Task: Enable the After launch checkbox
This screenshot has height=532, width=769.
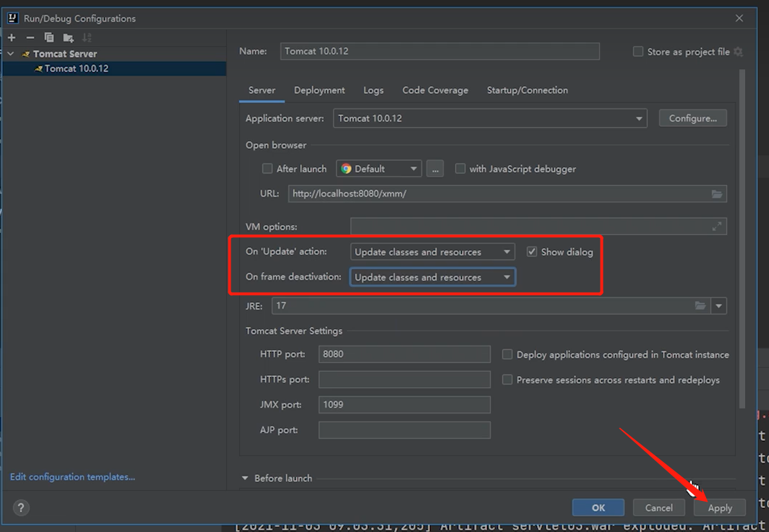Action: 267,168
